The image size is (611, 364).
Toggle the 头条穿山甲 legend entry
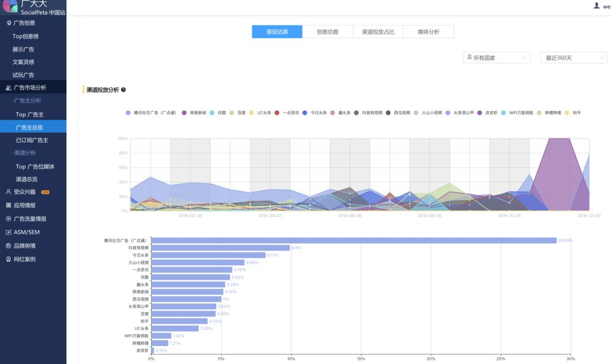460,113
